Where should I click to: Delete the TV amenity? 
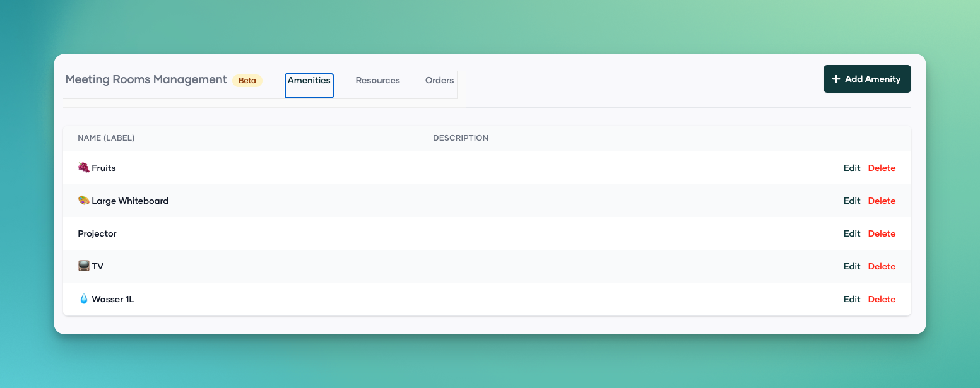(x=882, y=266)
